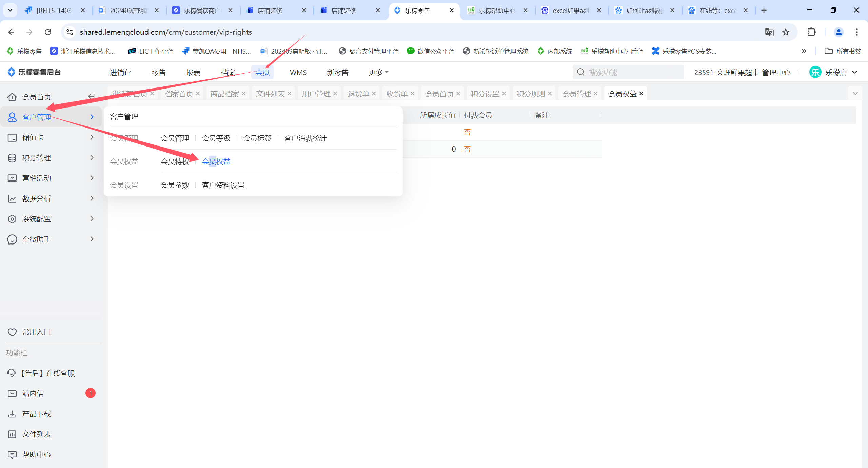Open the 乐檬唐 user dropdown arrow
The image size is (868, 468).
coord(855,72)
